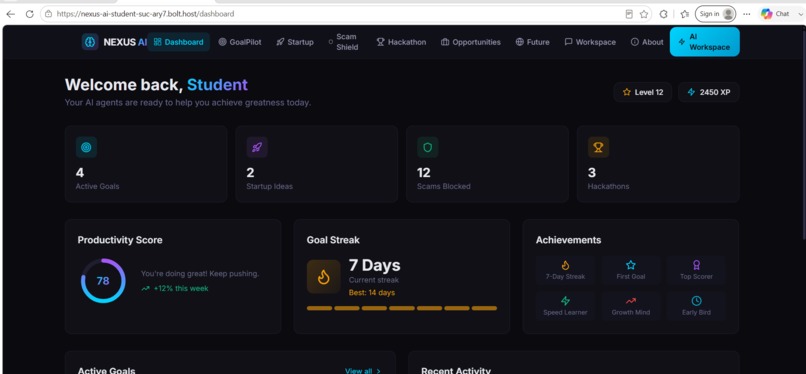Click the site lock info icon
806x374 pixels.
coord(48,14)
